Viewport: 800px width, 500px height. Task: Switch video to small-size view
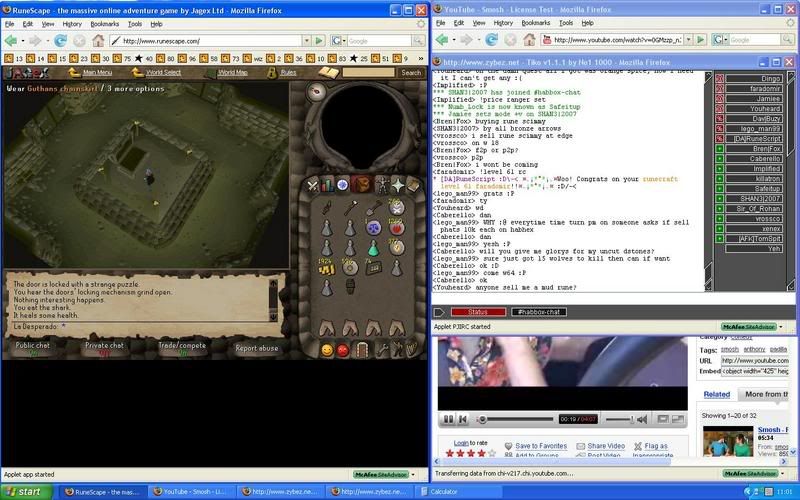click(663, 419)
